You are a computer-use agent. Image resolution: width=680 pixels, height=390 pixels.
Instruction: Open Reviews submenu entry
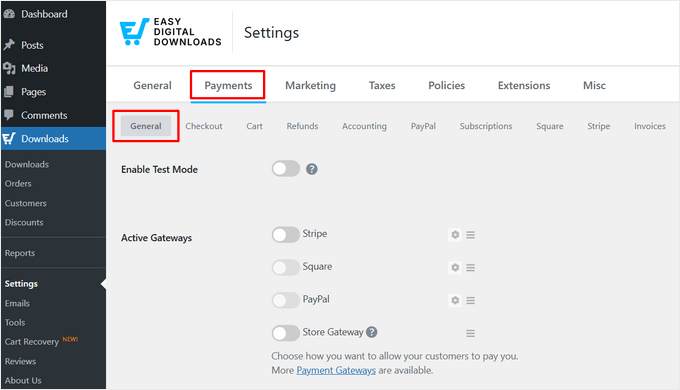coord(20,361)
